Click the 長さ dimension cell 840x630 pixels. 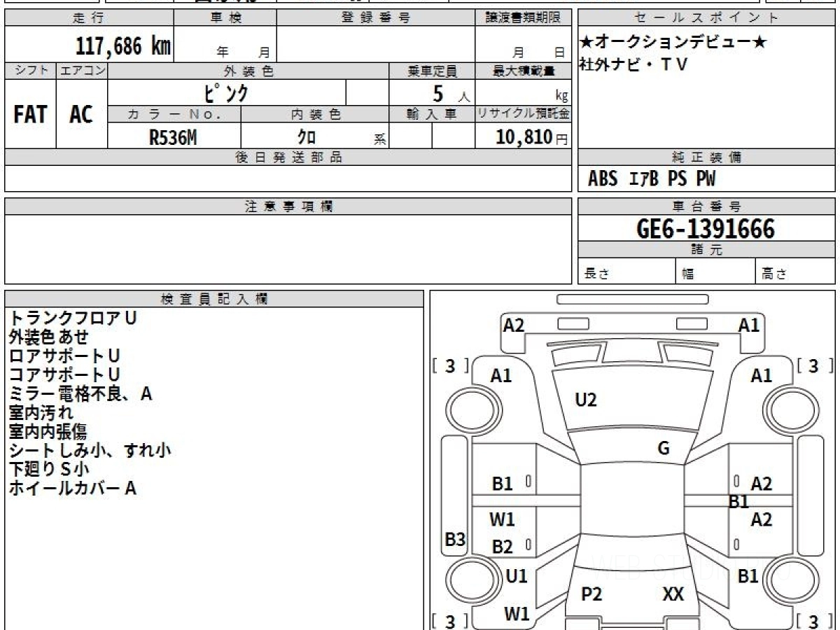pos(627,272)
